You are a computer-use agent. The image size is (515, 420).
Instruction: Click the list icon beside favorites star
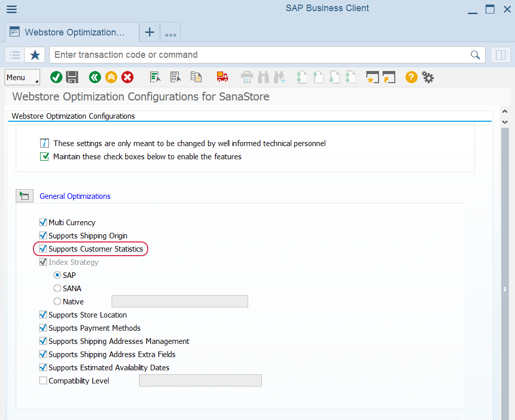[15, 55]
